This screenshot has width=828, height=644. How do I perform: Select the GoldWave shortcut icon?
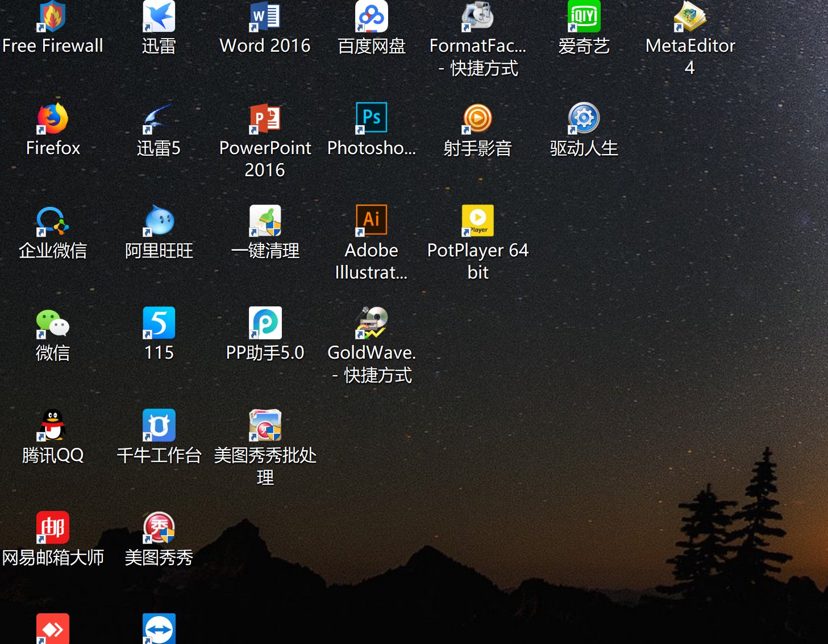(371, 323)
